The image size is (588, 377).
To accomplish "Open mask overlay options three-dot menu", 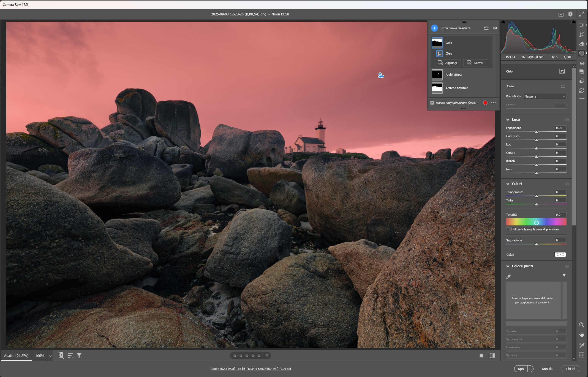I will pos(493,103).
